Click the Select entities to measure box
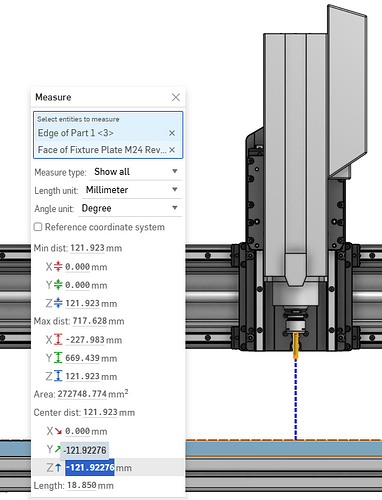The image size is (382, 500). pyautogui.click(x=108, y=135)
